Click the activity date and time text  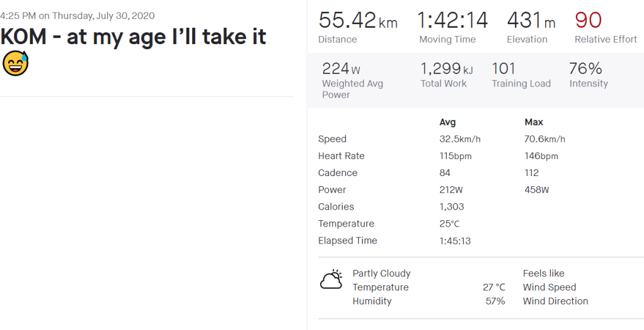tap(78, 16)
